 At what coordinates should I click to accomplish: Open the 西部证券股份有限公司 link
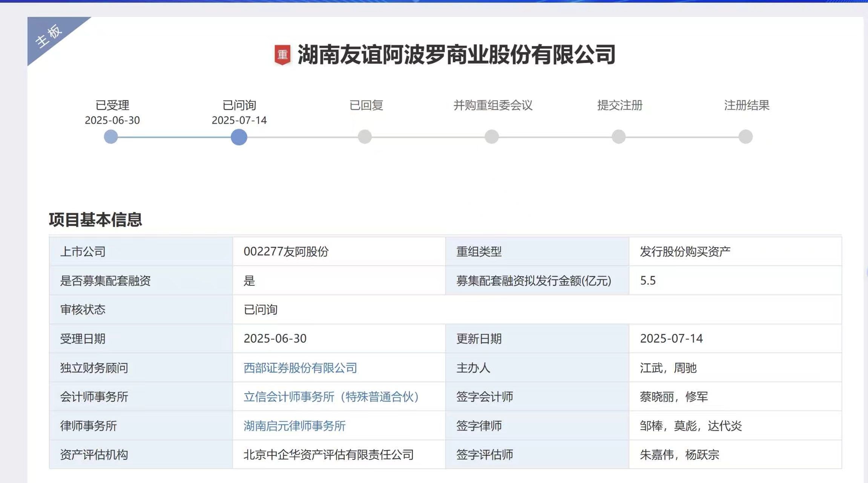coord(300,368)
